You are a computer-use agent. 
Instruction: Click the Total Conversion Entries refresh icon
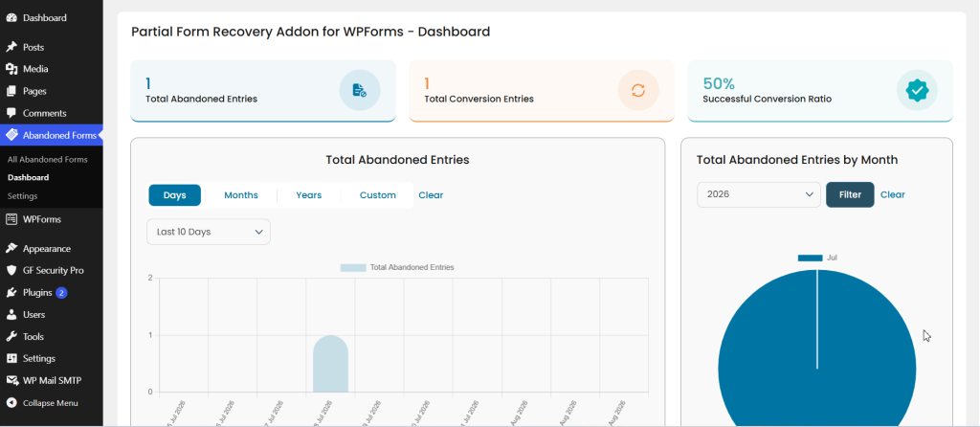[x=638, y=90]
